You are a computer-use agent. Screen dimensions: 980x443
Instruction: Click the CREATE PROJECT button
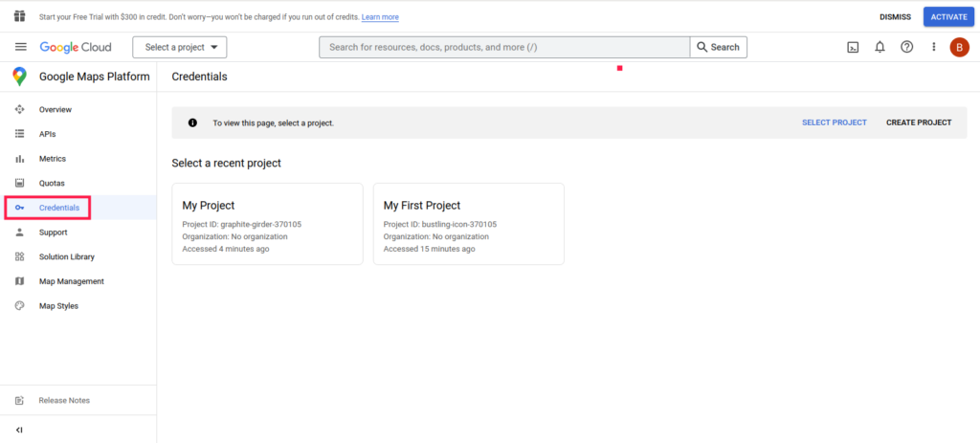point(919,122)
